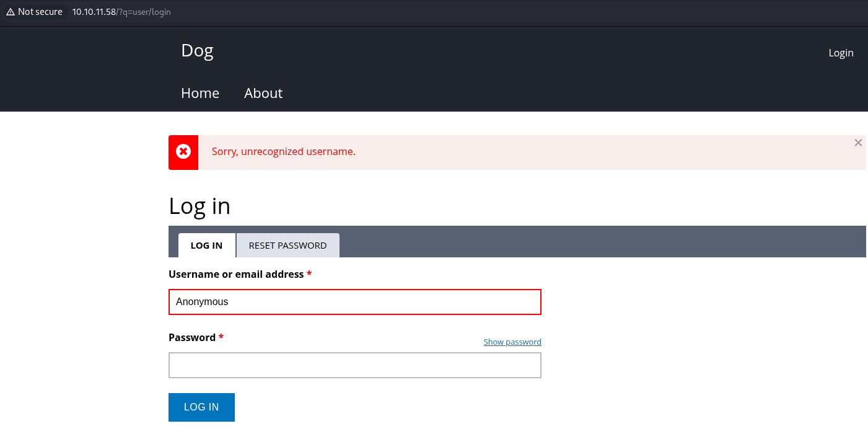The height and width of the screenshot is (426, 868).
Task: Switch to the RESET PASSWORD tab
Action: click(287, 246)
